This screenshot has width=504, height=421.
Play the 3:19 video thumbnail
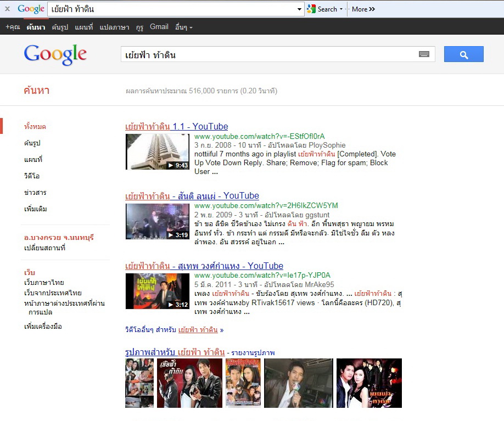pos(158,221)
